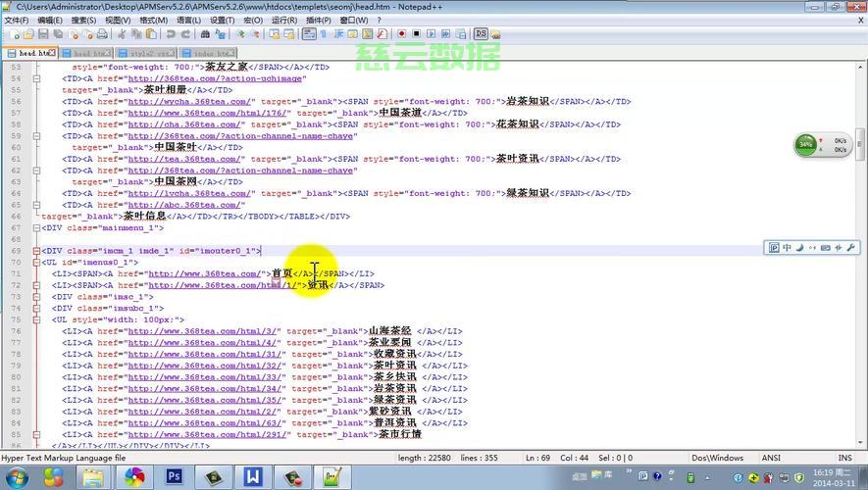The height and width of the screenshot is (490, 868).
Task: Click the Close All toolbar icon
Action: [x=87, y=34]
